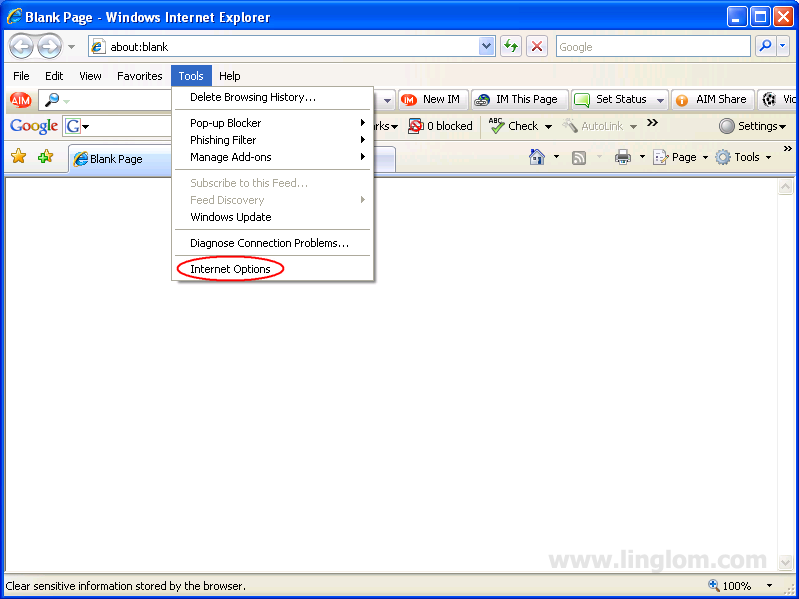
Task: Click the ABC spell Check button
Action: (x=513, y=126)
